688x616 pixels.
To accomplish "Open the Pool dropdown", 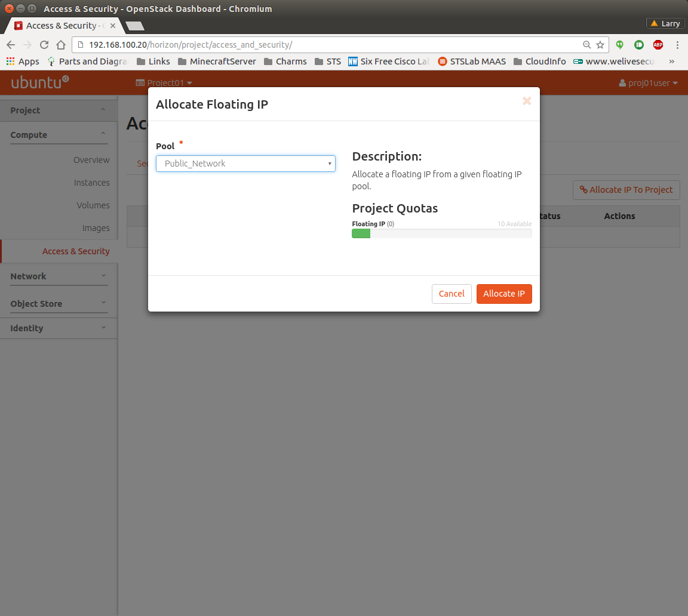I will (x=245, y=164).
